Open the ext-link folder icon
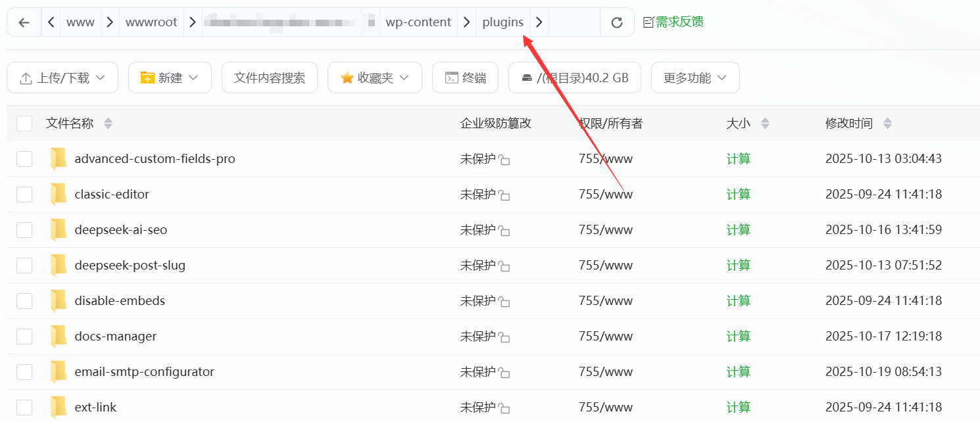 click(59, 407)
